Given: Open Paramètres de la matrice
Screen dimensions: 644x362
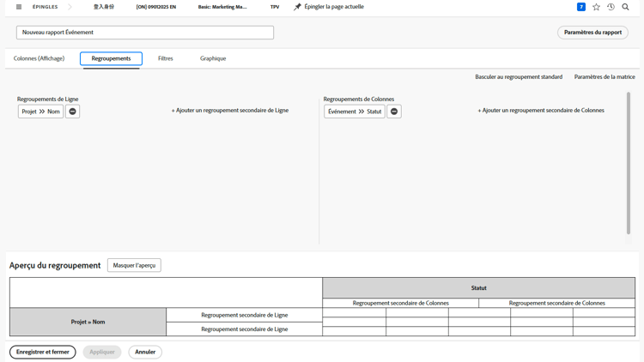Looking at the screenshot, I should pos(605,76).
